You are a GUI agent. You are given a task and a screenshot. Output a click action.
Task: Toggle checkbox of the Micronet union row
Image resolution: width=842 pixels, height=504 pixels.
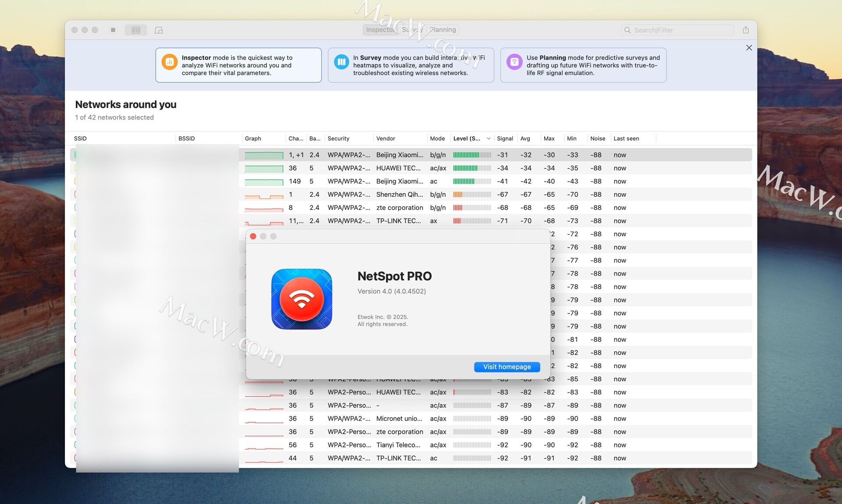75,419
